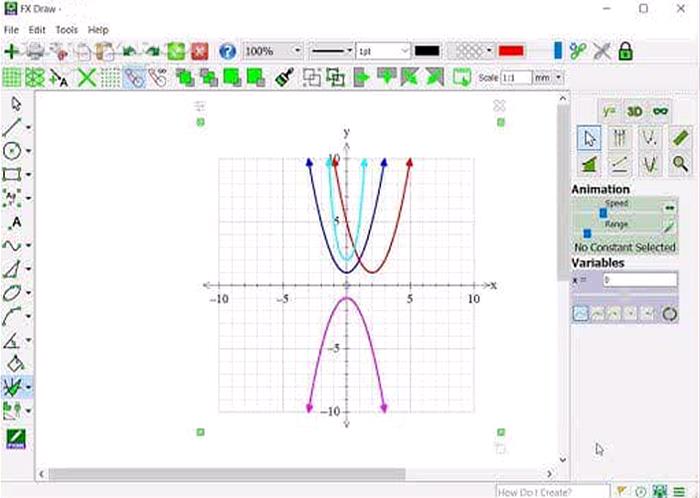Open the File menu

11,30
